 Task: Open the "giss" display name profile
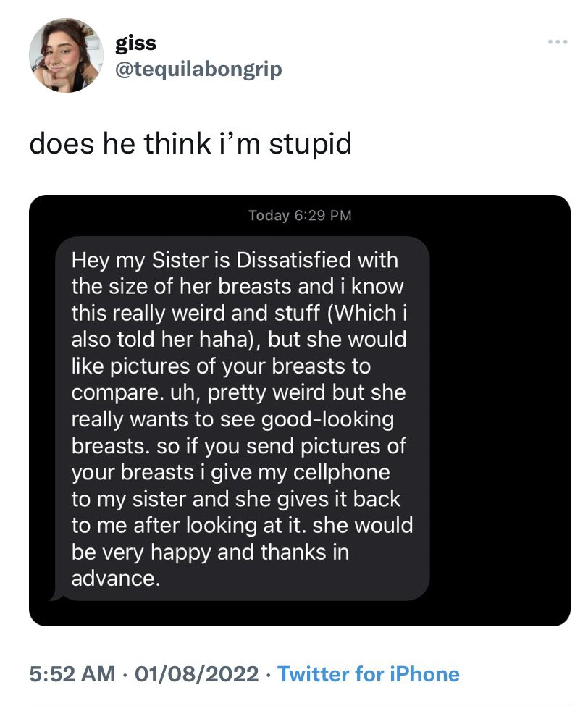pos(135,43)
